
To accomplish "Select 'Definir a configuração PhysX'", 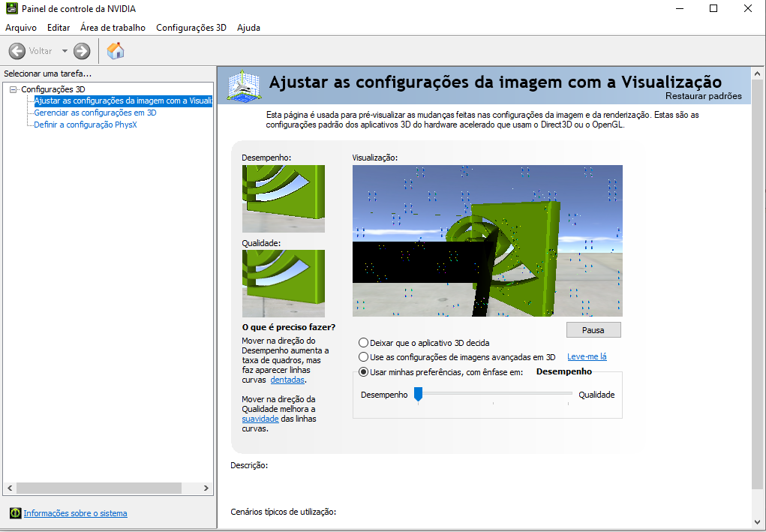I will click(x=86, y=125).
